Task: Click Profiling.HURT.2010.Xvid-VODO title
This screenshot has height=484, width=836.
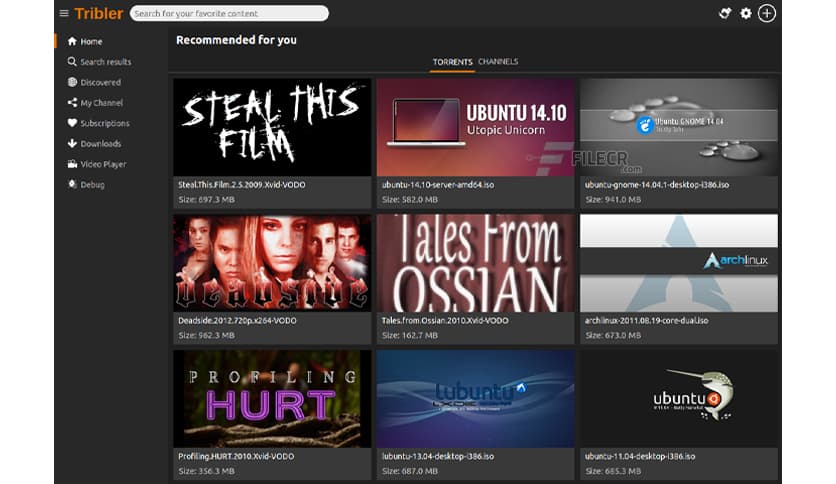Action: tap(236, 456)
